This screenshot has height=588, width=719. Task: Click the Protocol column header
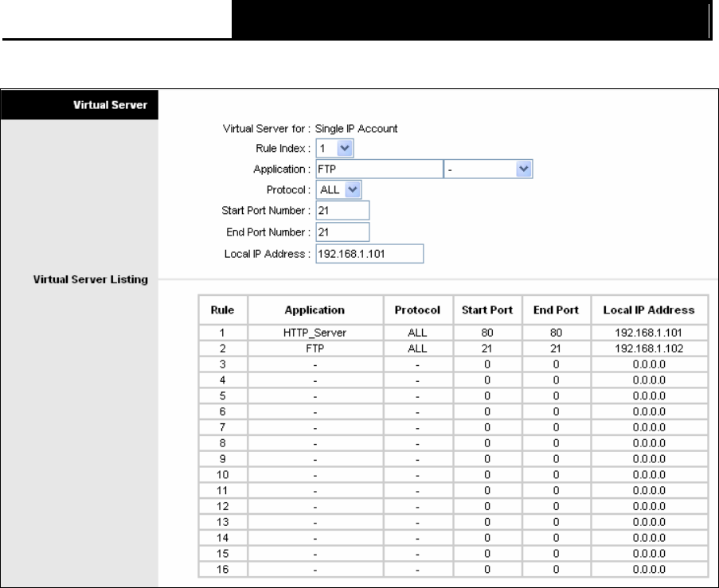point(417,310)
